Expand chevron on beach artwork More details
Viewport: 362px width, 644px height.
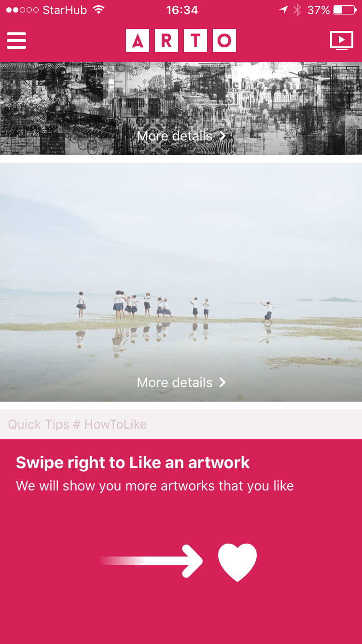[x=223, y=382]
